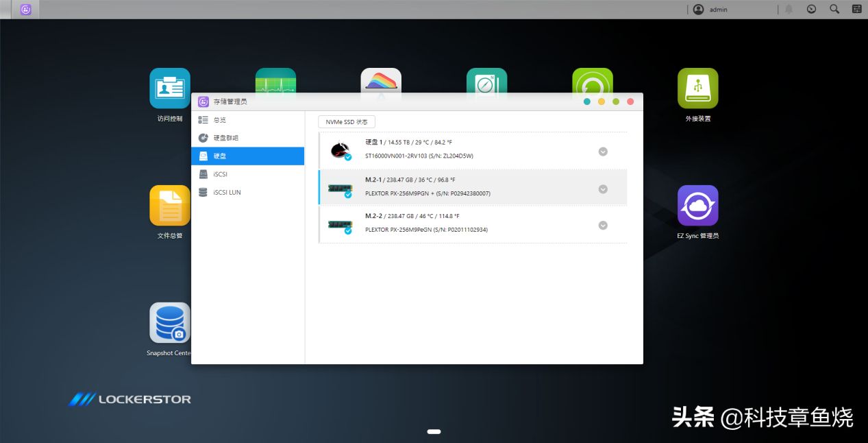Open the admin user menu

point(711,10)
